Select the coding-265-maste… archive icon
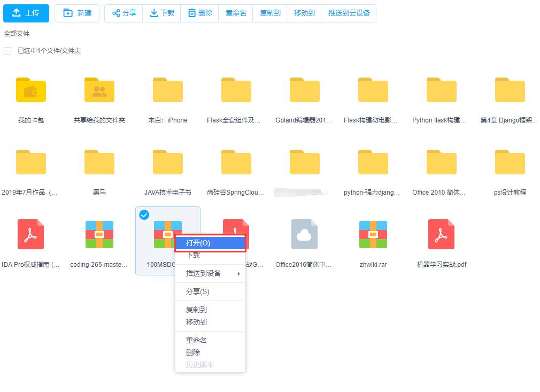This screenshot has height=392, width=540. [99, 235]
